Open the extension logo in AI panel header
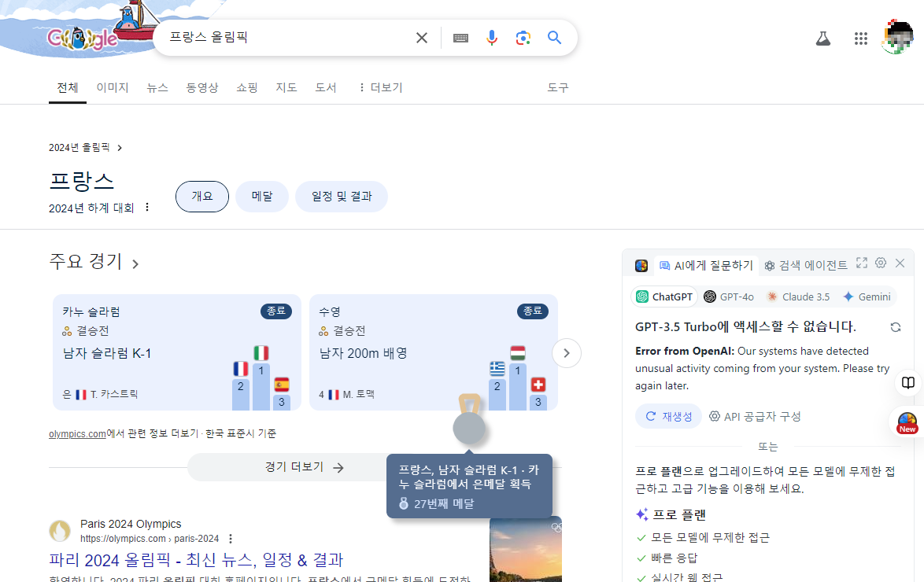Screen dimensions: 924x582 pyautogui.click(x=641, y=266)
